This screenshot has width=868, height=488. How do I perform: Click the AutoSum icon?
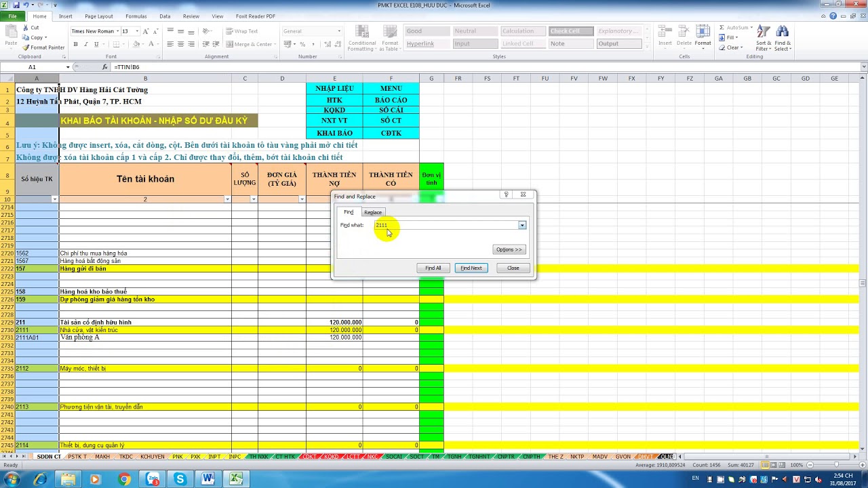point(721,27)
